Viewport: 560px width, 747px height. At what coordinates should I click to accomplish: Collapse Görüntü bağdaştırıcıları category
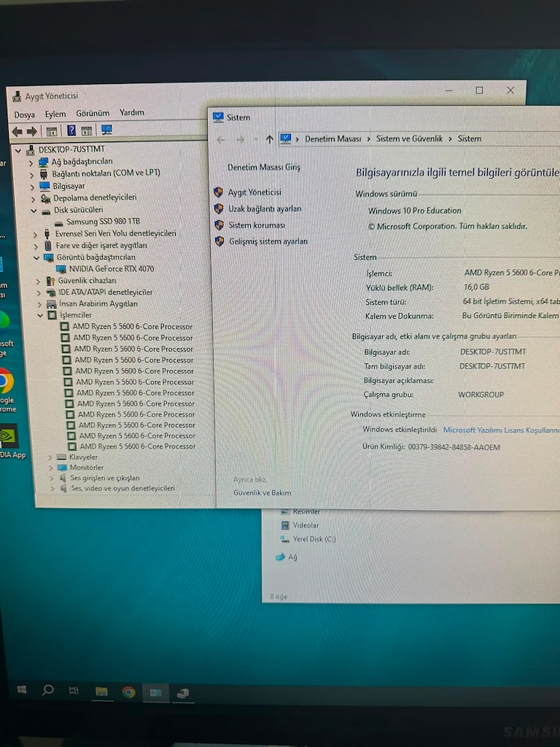[x=36, y=258]
